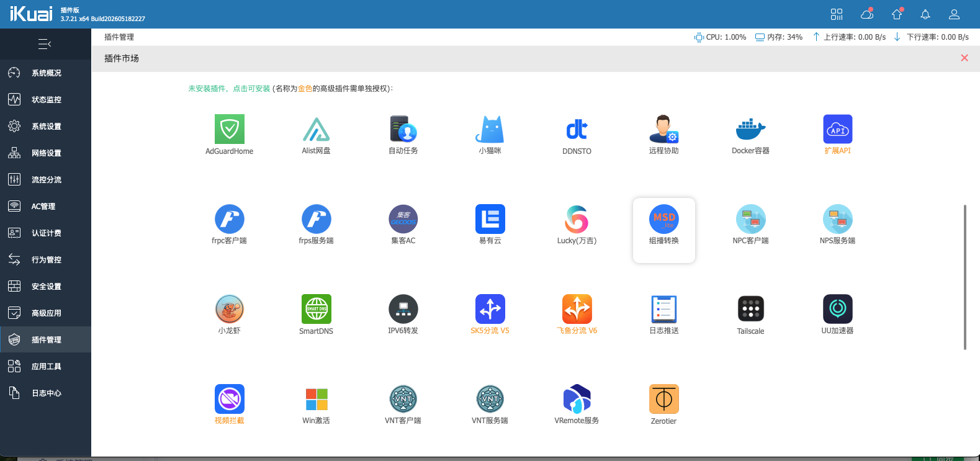Image resolution: width=980 pixels, height=461 pixels.
Task: Open the 集客AC plugin icon
Action: [x=403, y=219]
